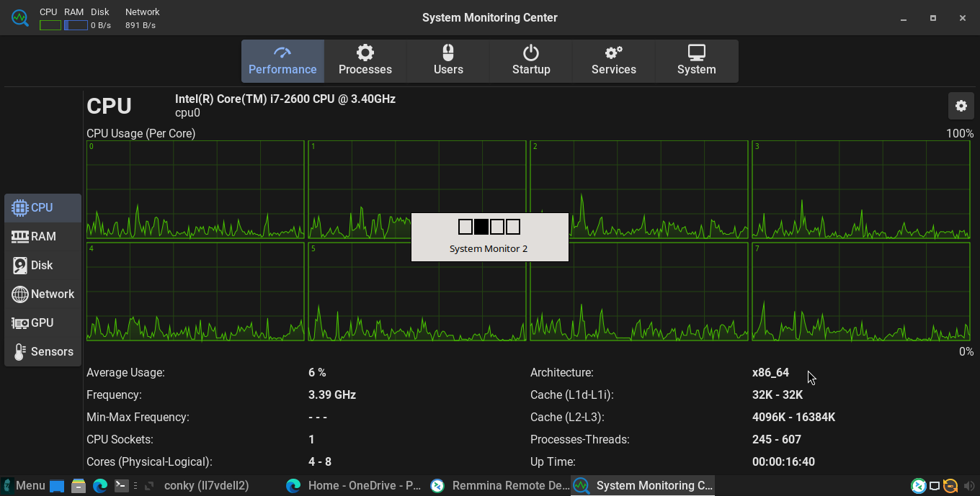This screenshot has height=496, width=980.
Task: Go to the Startup tab
Action: [x=531, y=61]
